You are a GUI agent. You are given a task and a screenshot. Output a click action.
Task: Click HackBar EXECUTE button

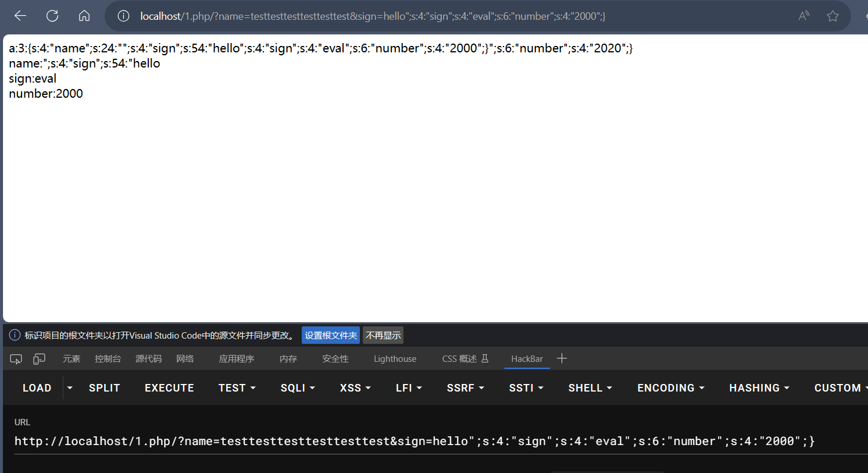tap(169, 388)
